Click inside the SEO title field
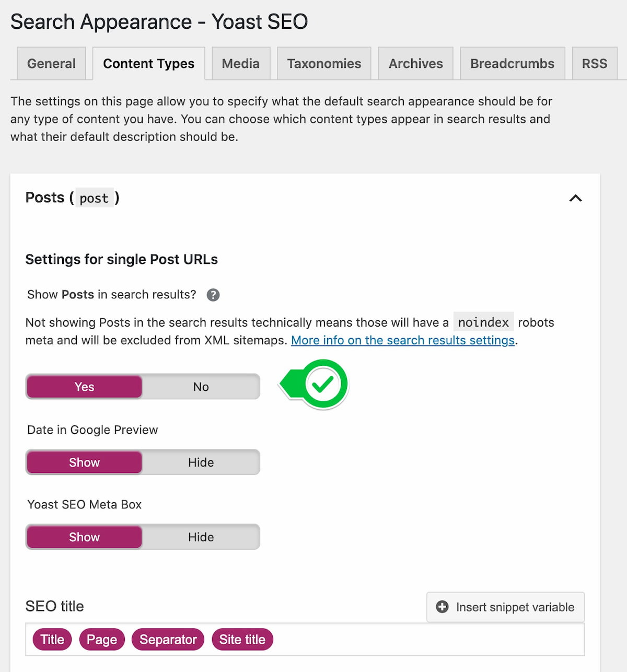Image resolution: width=627 pixels, height=672 pixels. click(x=418, y=640)
